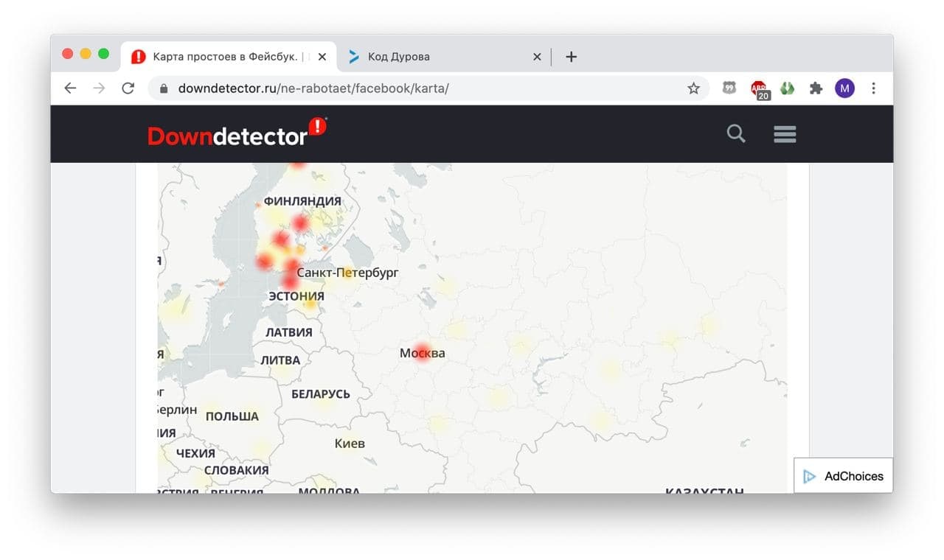Image resolution: width=944 pixels, height=560 pixels.
Task: Bookmark the page with the star icon
Action: click(693, 88)
